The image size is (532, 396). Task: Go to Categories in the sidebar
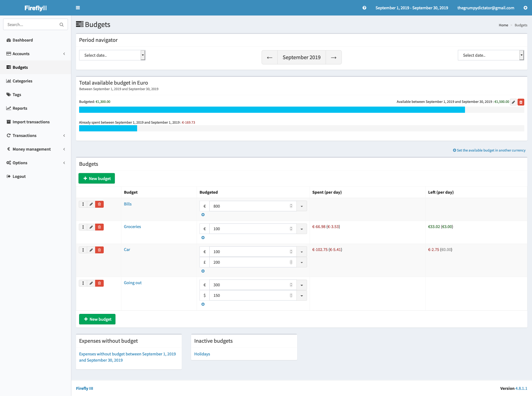(22, 81)
